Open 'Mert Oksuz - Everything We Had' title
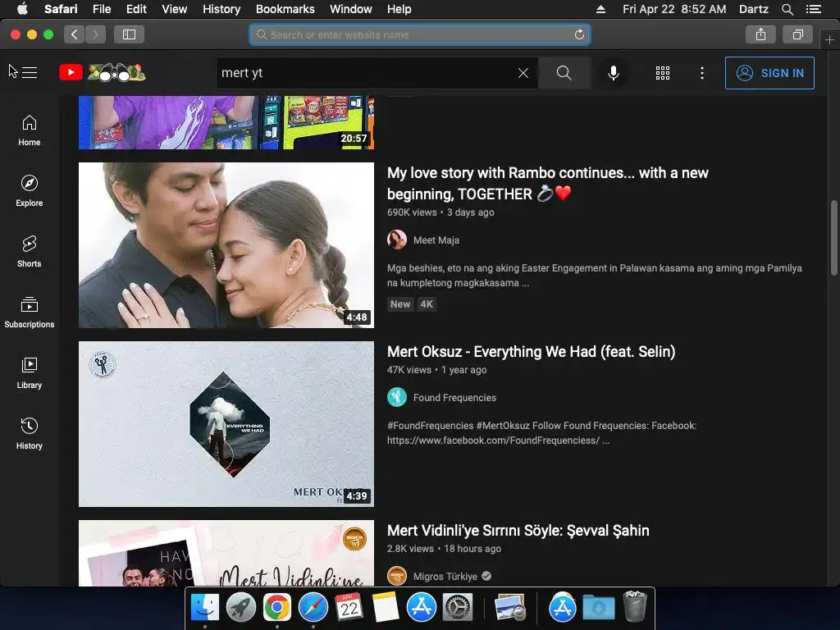This screenshot has width=840, height=630. tap(531, 352)
